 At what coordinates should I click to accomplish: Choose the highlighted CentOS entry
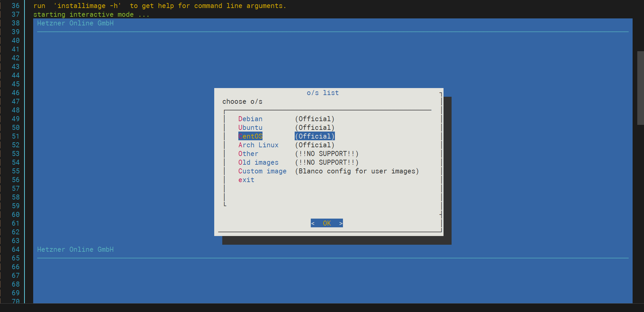[250, 136]
